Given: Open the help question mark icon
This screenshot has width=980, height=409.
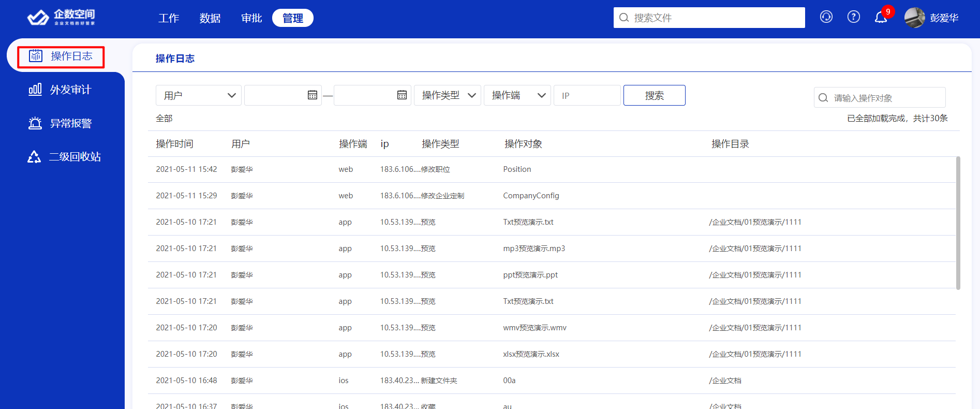Looking at the screenshot, I should (854, 17).
